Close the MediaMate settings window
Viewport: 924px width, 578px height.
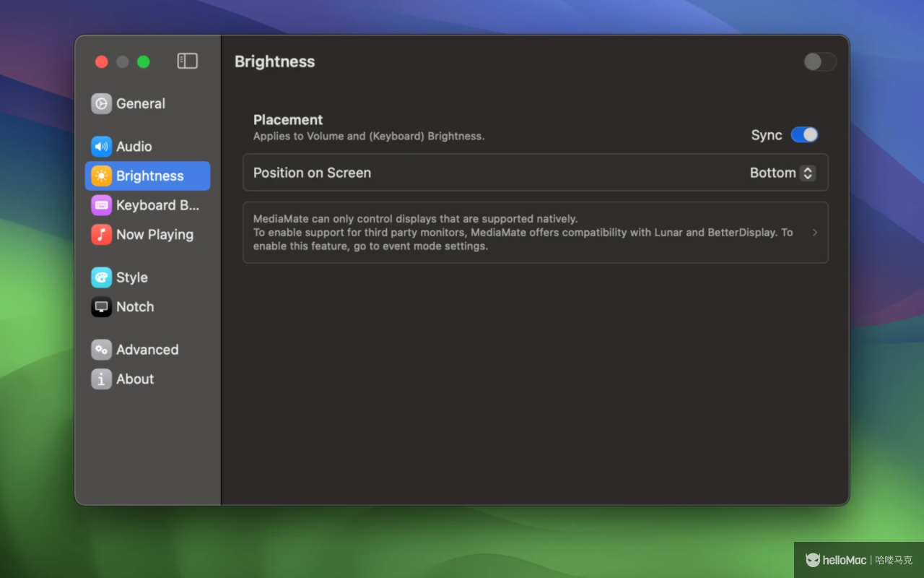pos(102,61)
